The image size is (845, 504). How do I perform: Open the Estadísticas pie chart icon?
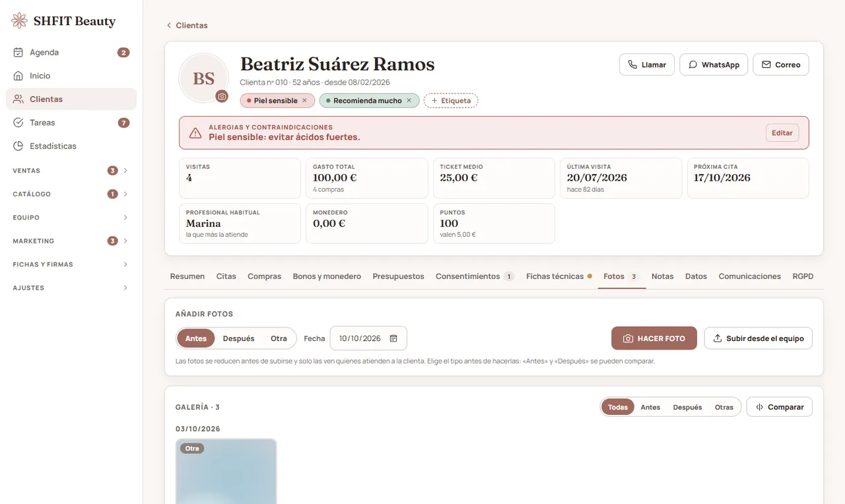coord(18,146)
